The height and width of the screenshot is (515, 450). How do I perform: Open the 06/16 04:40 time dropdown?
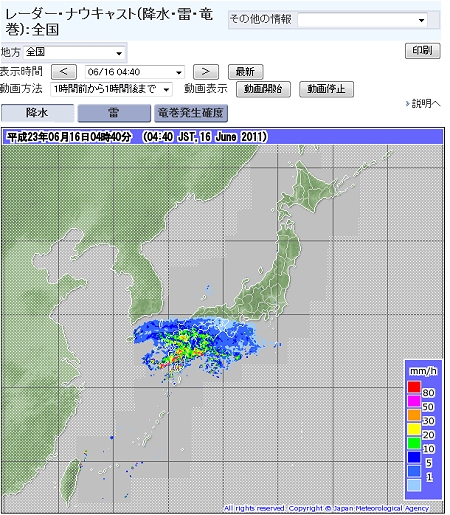pos(135,72)
